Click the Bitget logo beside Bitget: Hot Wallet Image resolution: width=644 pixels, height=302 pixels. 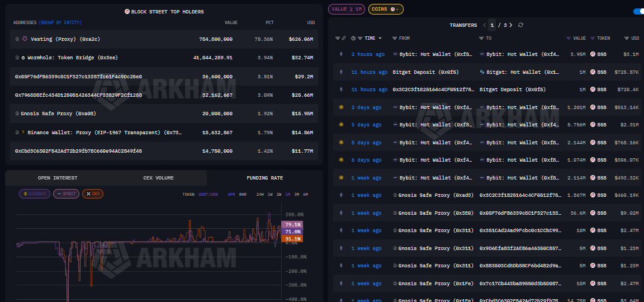coord(482,72)
